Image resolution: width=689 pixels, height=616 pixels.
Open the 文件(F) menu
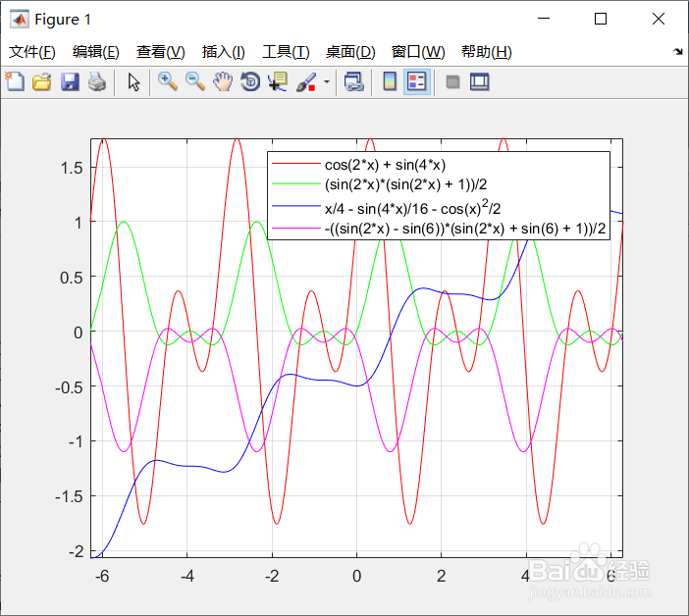[32, 52]
